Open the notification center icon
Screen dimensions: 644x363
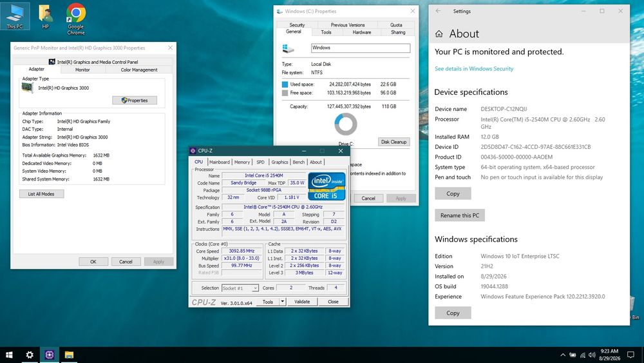(x=630, y=355)
